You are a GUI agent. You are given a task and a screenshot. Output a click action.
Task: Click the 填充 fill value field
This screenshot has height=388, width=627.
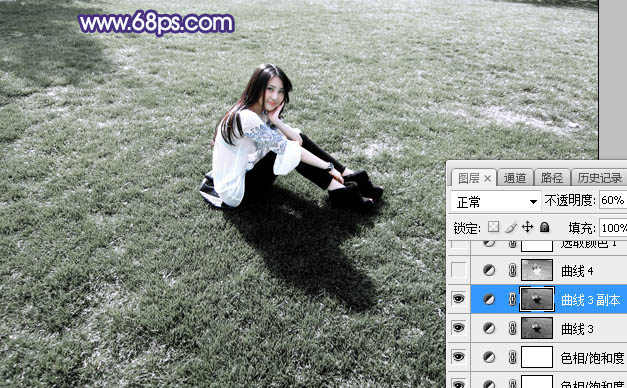[613, 228]
